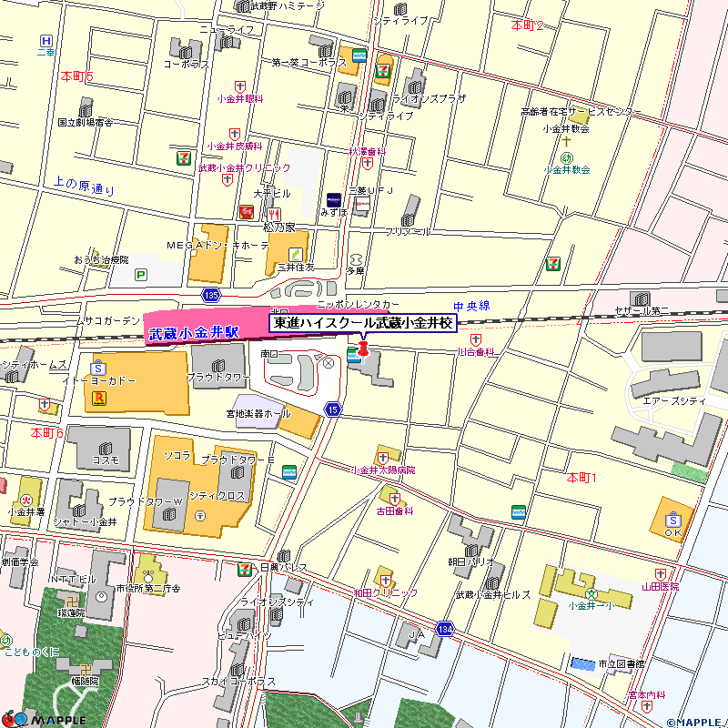Select the shopping bag icon at OK store
The height and width of the screenshot is (728, 728).
(672, 517)
